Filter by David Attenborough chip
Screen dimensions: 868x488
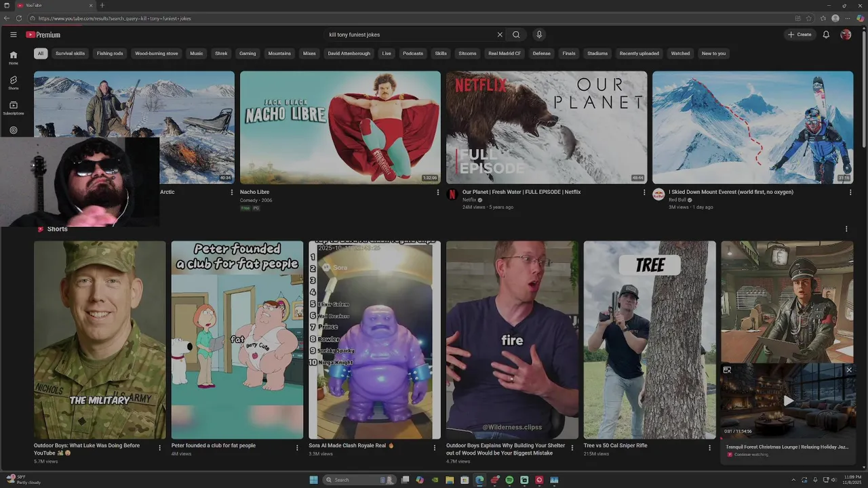click(x=349, y=54)
